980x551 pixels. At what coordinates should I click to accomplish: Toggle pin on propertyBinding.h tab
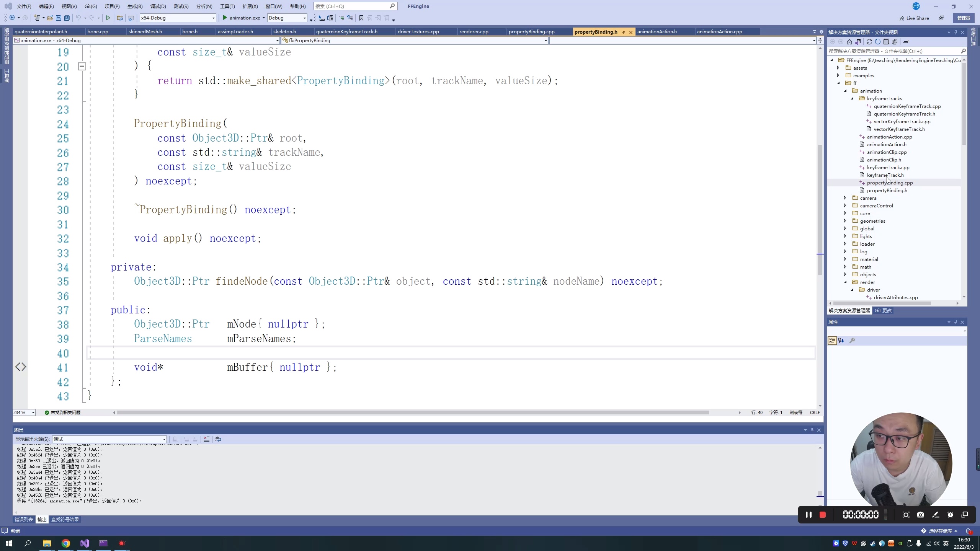click(x=624, y=32)
